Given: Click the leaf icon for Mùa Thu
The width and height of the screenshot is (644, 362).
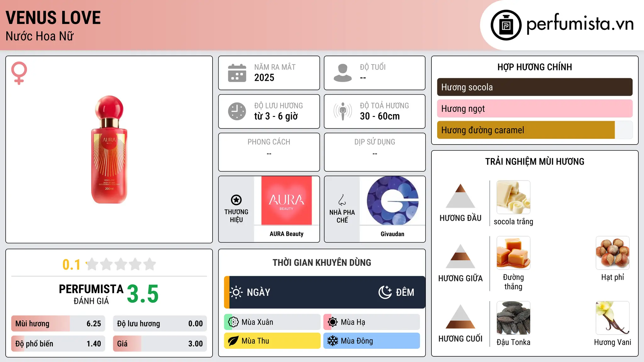Looking at the screenshot, I should 233,341.
